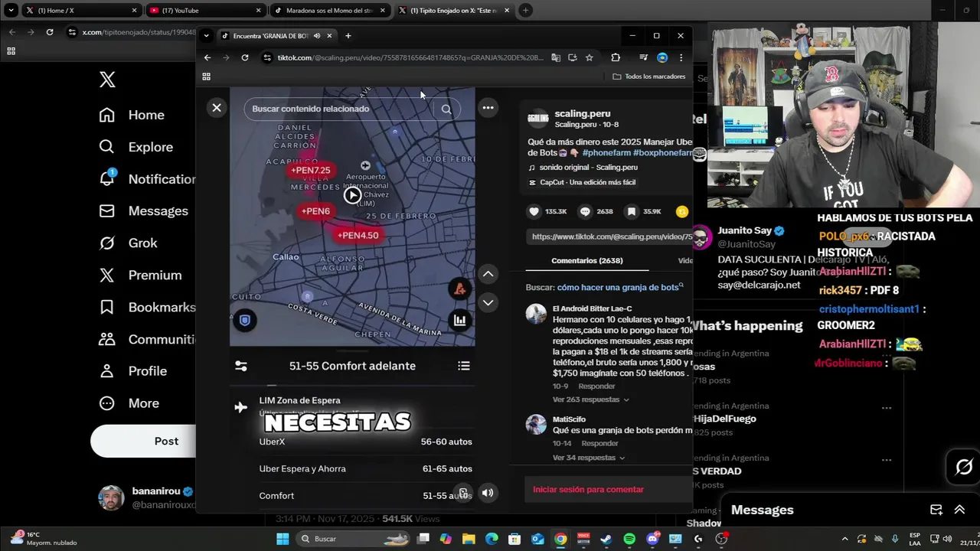Open Todos los marcadores bookmarks folder
Viewport: 980px width, 551px height.
649,77
